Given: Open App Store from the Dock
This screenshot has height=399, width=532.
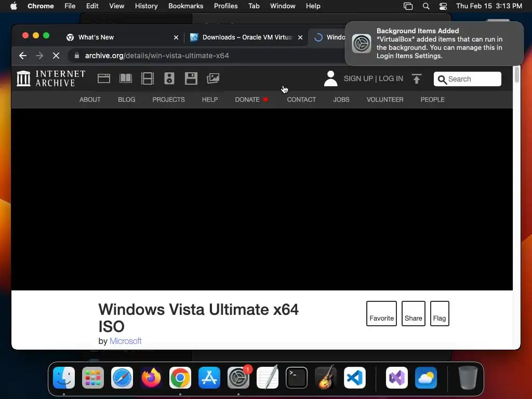Looking at the screenshot, I should [209, 378].
